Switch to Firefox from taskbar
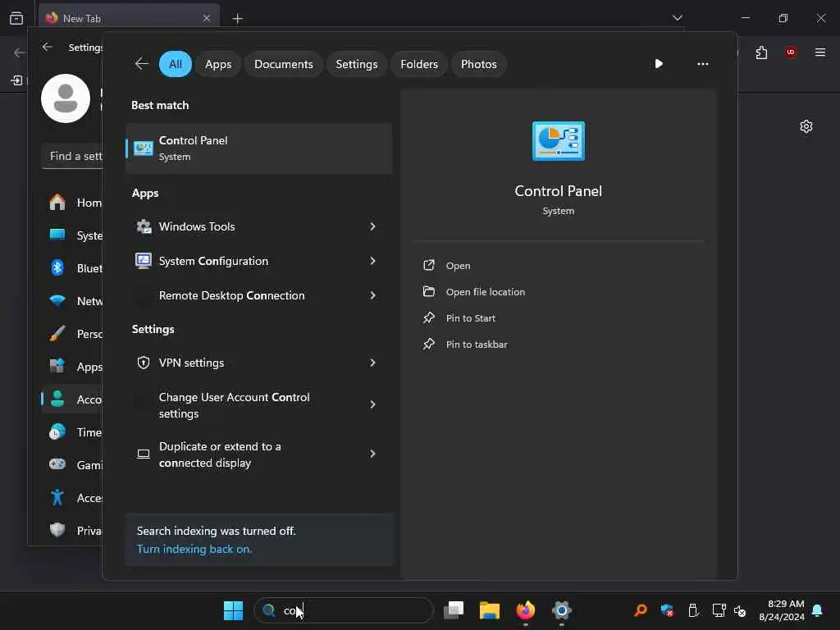Image resolution: width=840 pixels, height=630 pixels. click(525, 610)
